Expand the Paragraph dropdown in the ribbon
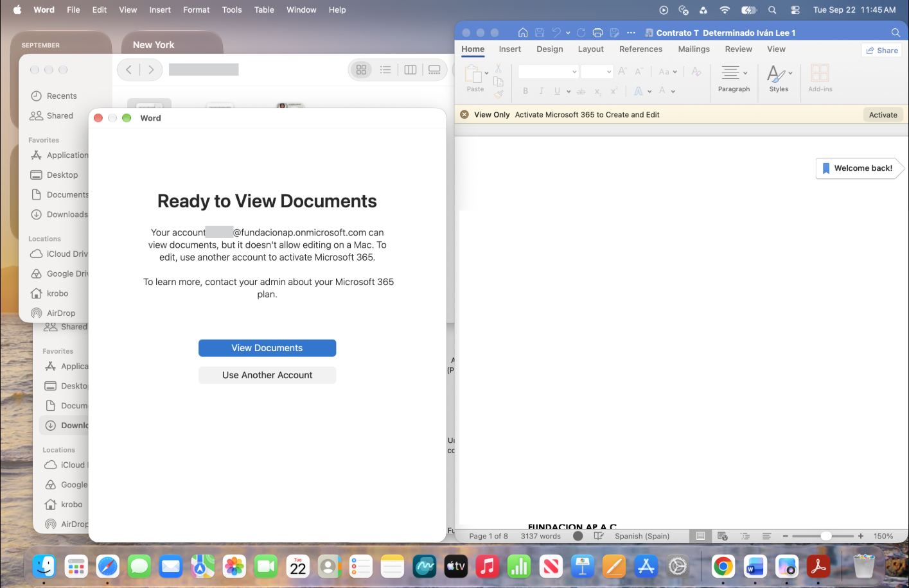Viewport: 909px width, 588px height. point(745,73)
